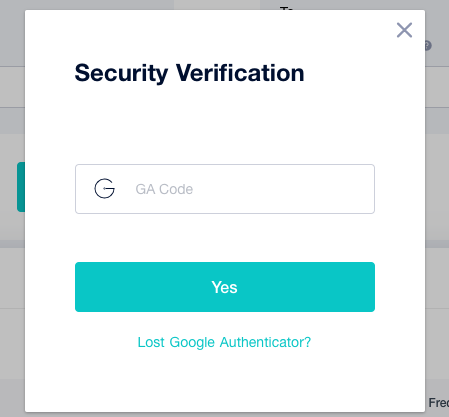Dismiss the modal using the X icon

(x=404, y=30)
